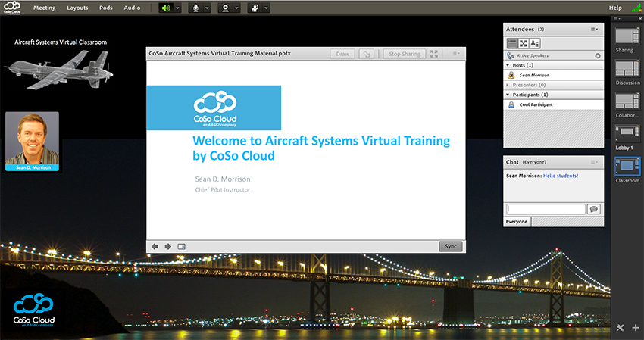Image resolution: width=644 pixels, height=340 pixels.
Task: Open the Chat pod options menu
Action: tap(594, 162)
